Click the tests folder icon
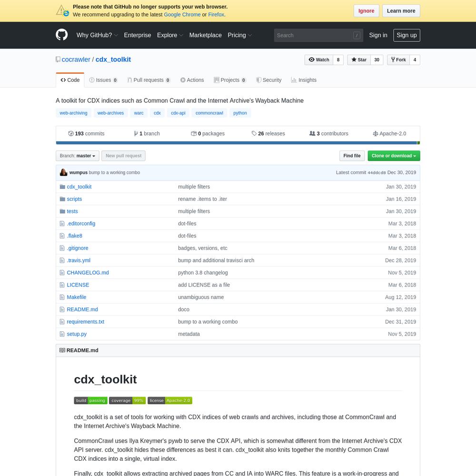This screenshot has height=476, width=476. (x=62, y=211)
